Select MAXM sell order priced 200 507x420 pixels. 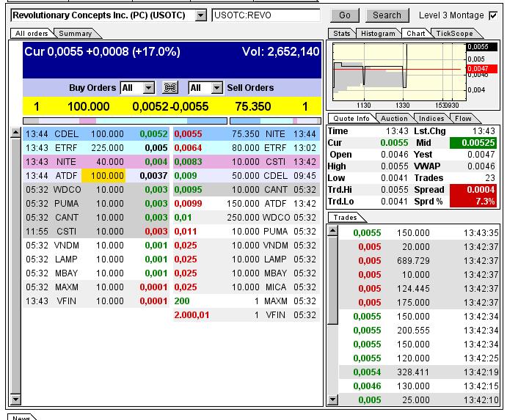247,301
